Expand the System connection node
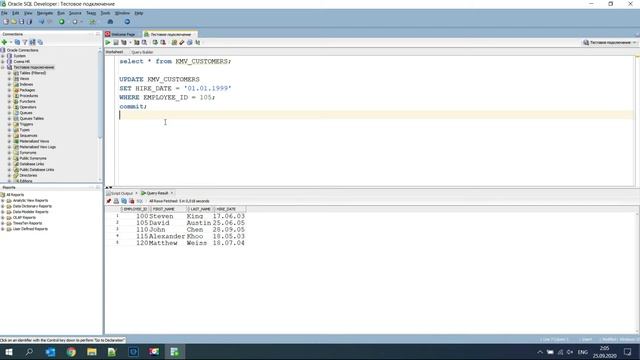640x360 pixels. pos(3,56)
